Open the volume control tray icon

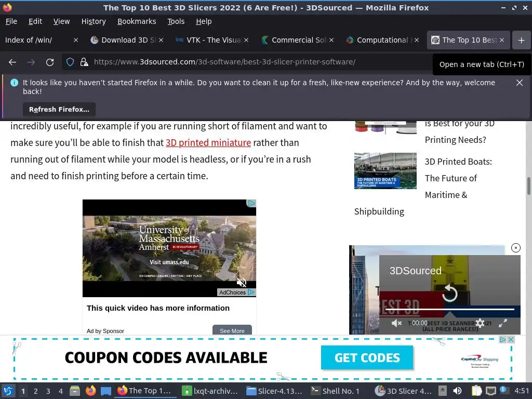[457, 391]
